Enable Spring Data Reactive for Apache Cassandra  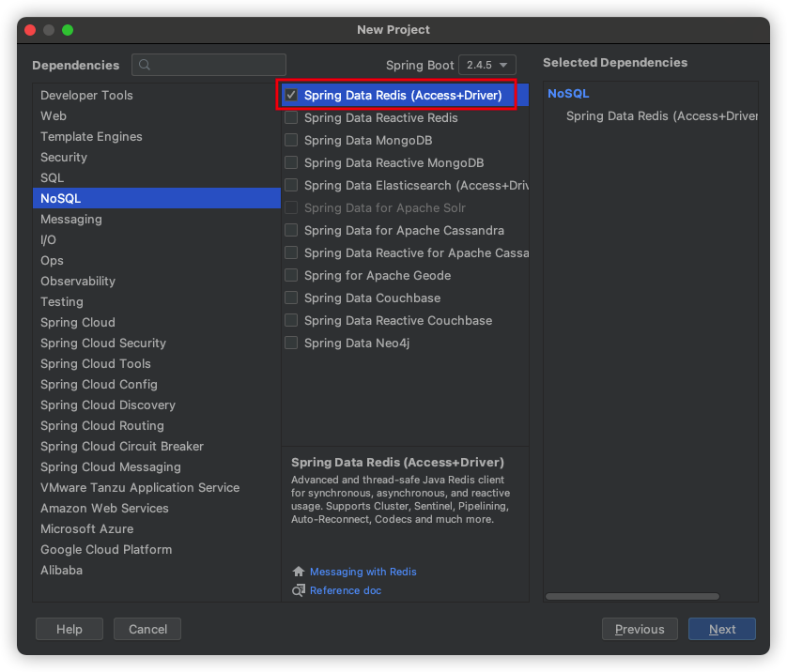click(x=291, y=252)
